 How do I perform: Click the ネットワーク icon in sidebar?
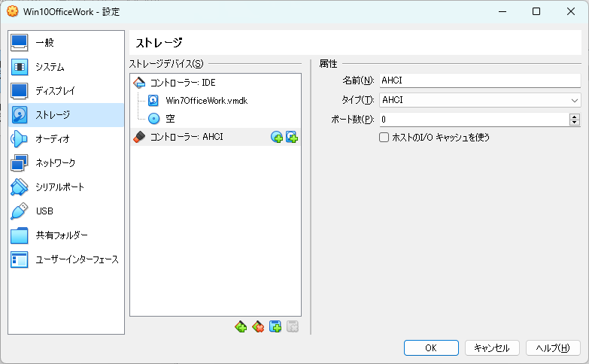tap(19, 163)
